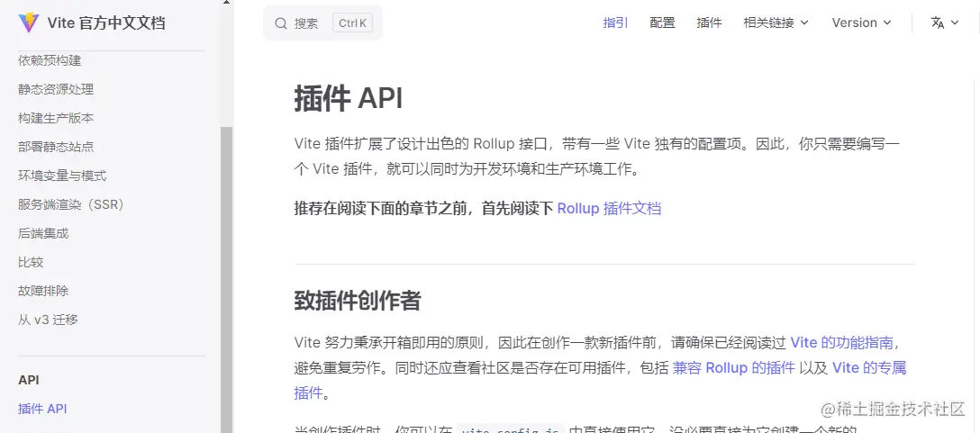Viewport: 980px width, 433px height.
Task: Select 插件 API in the sidebar
Action: [x=42, y=409]
